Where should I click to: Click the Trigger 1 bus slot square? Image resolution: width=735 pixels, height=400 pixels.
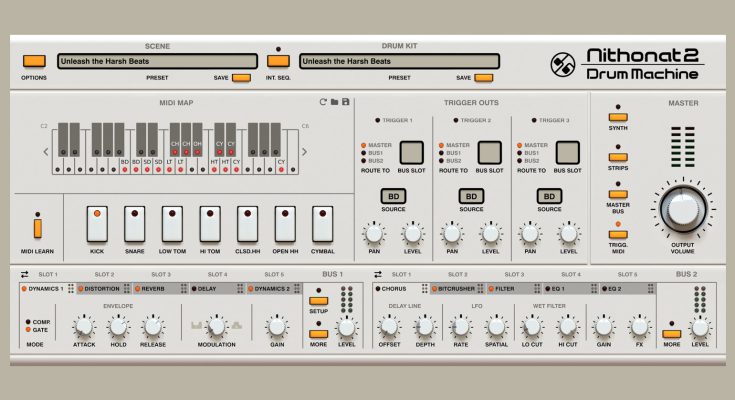point(411,152)
